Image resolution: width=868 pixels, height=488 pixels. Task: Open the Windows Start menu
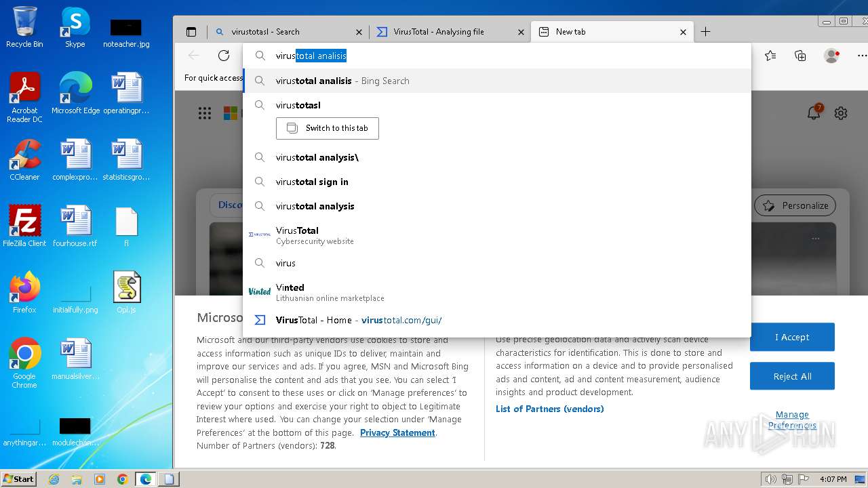click(x=18, y=479)
